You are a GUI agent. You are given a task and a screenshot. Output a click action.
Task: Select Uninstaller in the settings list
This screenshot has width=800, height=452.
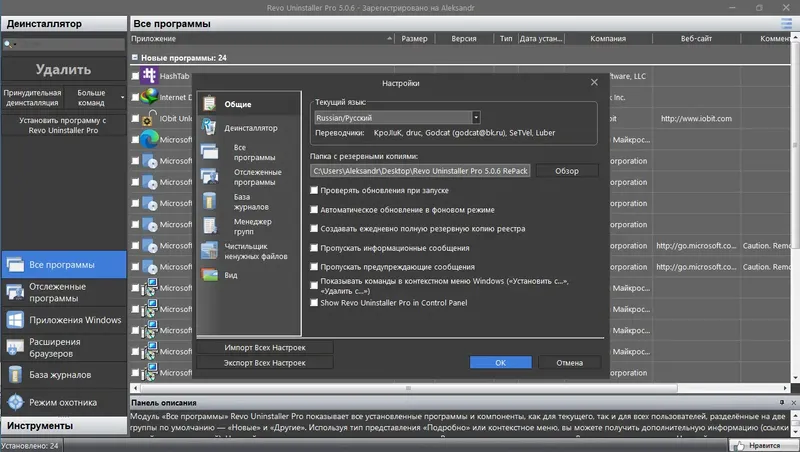pyautogui.click(x=251, y=128)
